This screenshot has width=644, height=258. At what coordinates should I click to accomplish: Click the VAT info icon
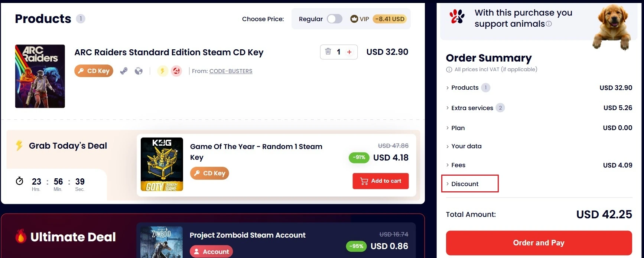pyautogui.click(x=449, y=70)
